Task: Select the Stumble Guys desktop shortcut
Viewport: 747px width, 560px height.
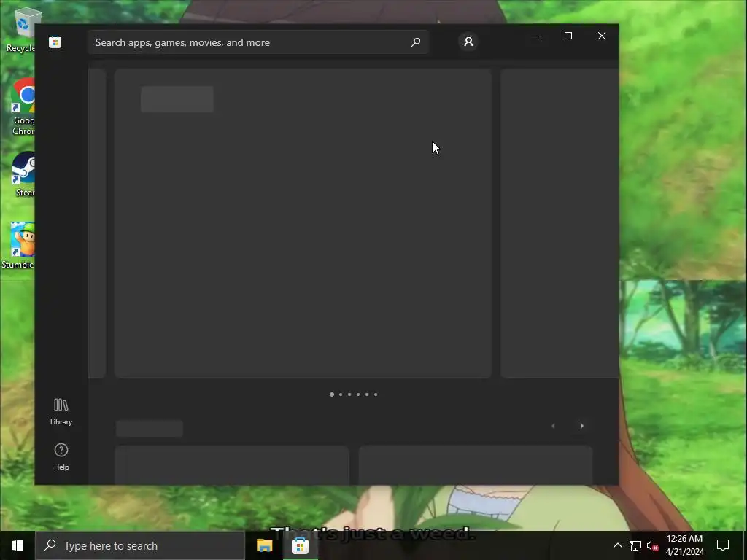Action: (x=19, y=246)
